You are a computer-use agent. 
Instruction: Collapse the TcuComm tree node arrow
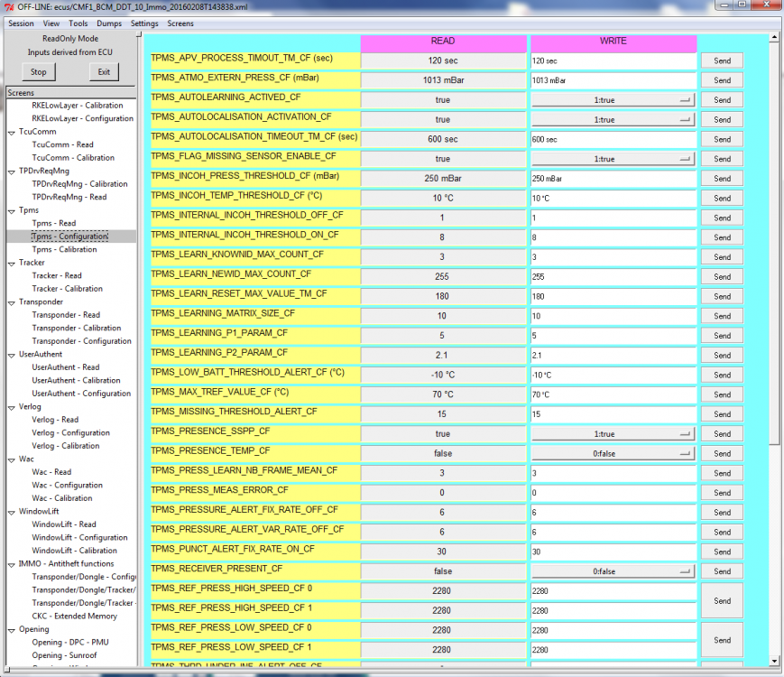pos(12,133)
